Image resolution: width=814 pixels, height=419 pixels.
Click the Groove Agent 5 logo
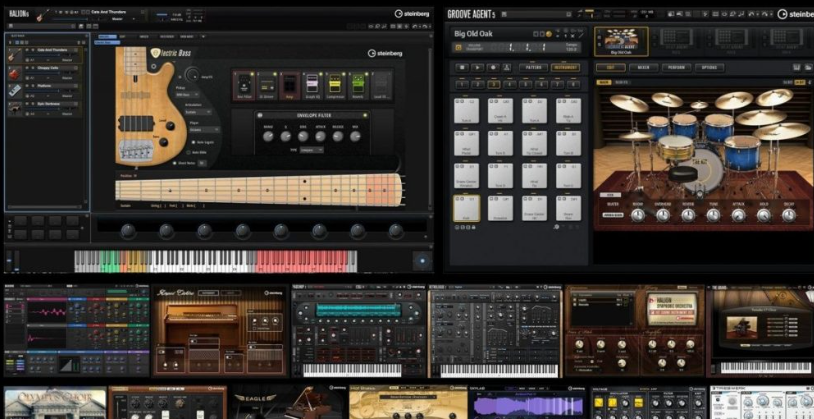point(473,15)
